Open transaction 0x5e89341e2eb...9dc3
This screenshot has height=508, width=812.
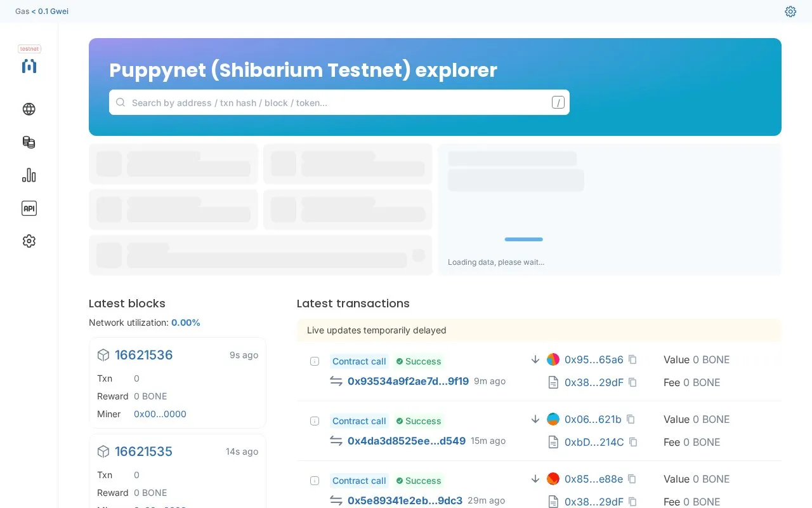coord(405,500)
